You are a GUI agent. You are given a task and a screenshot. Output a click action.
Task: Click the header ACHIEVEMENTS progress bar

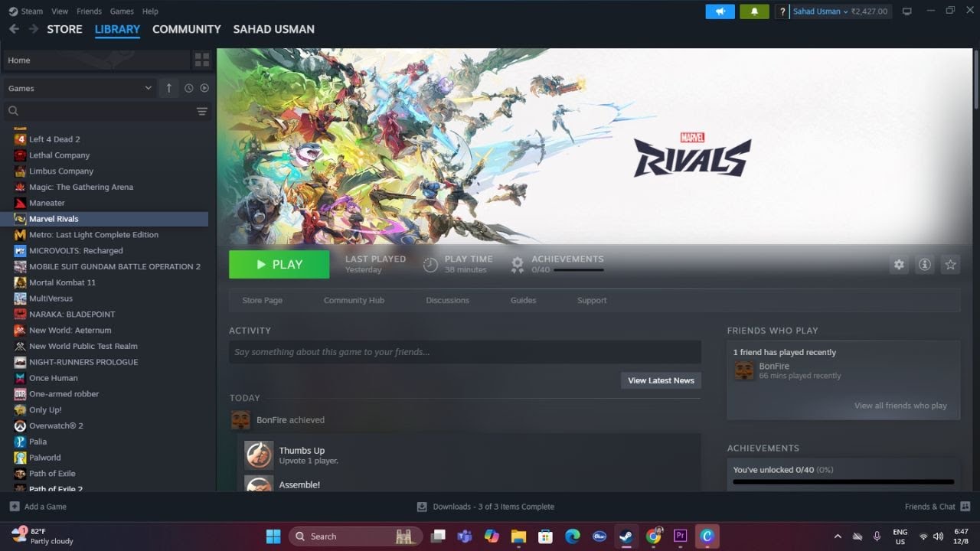[x=579, y=270]
